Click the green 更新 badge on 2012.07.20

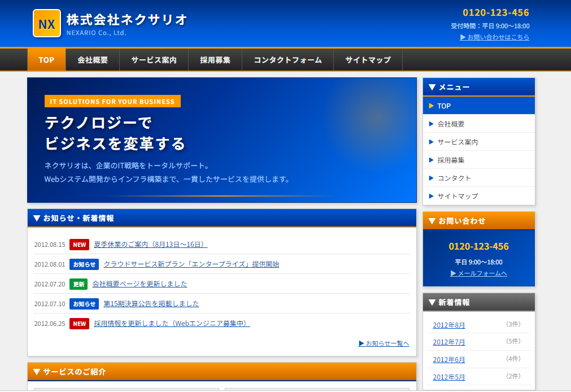79,284
